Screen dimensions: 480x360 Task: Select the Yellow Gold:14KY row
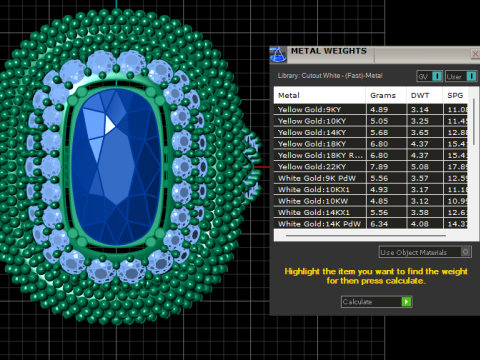(370, 132)
